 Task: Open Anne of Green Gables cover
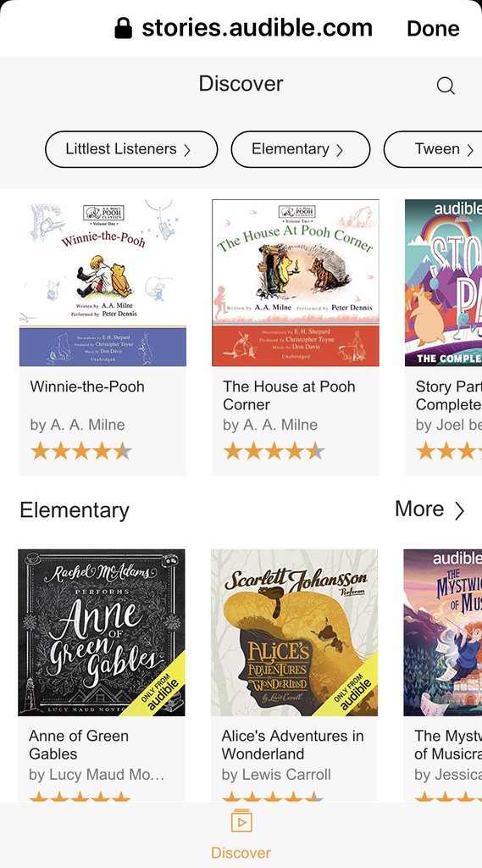point(102,632)
